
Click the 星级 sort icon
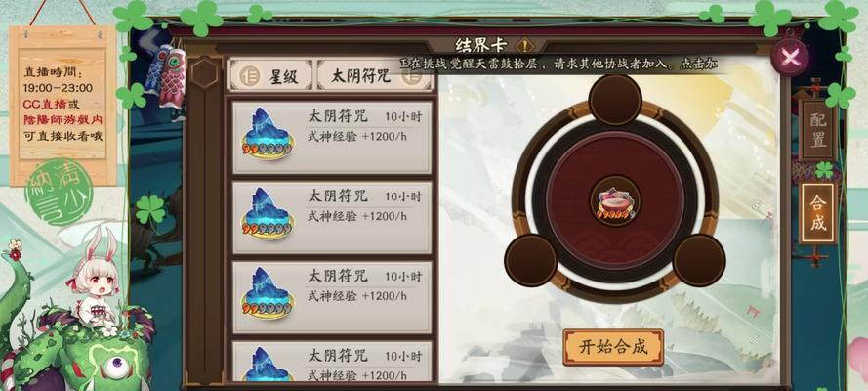tap(249, 76)
